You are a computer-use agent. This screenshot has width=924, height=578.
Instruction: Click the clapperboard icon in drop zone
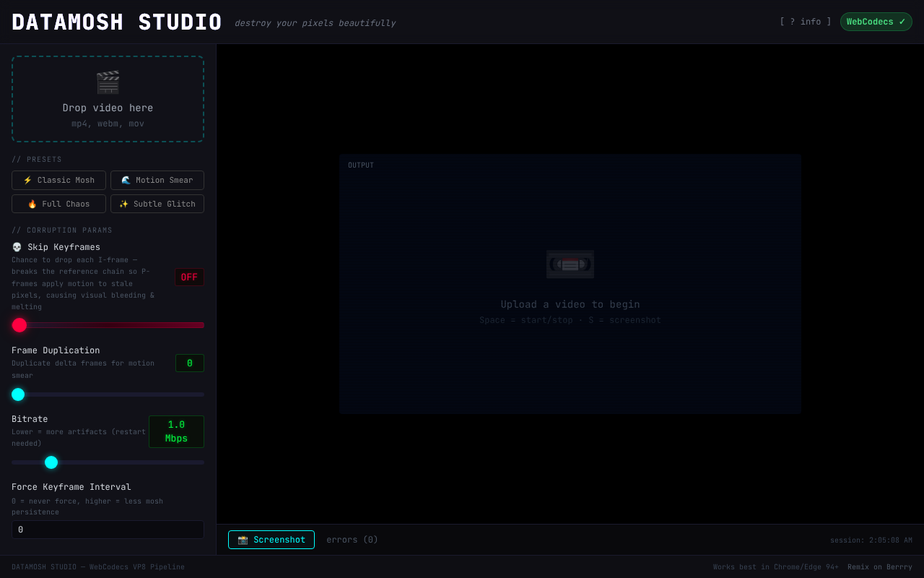(108, 82)
